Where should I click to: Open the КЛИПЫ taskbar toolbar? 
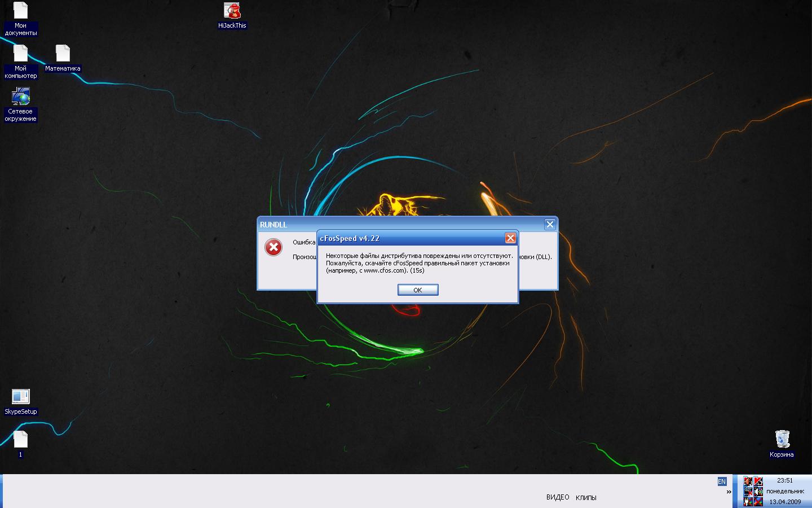586,497
